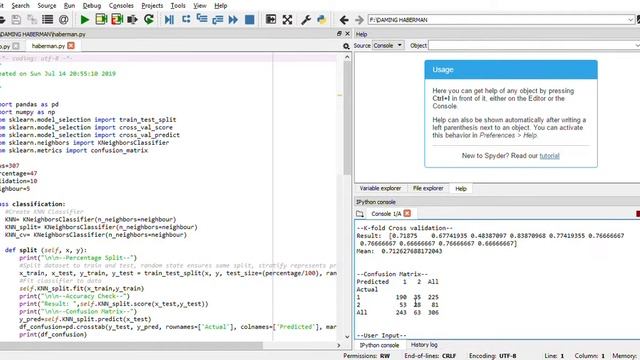Undock the editor pane

click(x=339, y=34)
